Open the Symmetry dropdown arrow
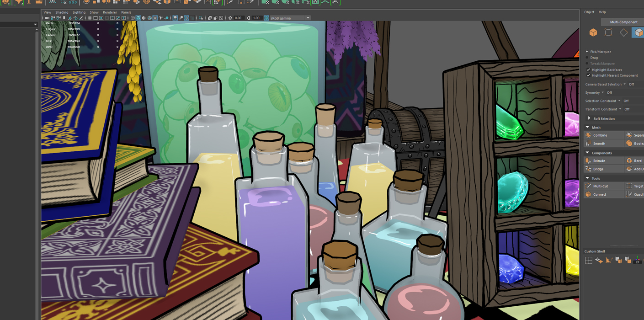The height and width of the screenshot is (320, 644). click(x=602, y=93)
